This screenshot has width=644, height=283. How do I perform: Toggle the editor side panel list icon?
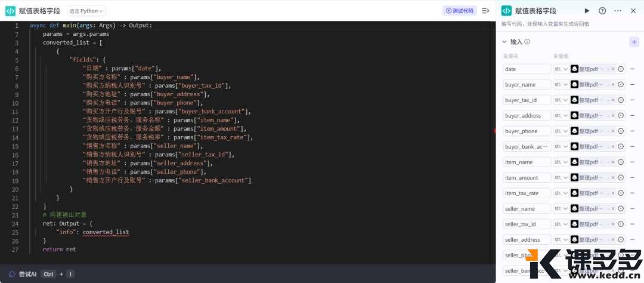[x=485, y=11]
